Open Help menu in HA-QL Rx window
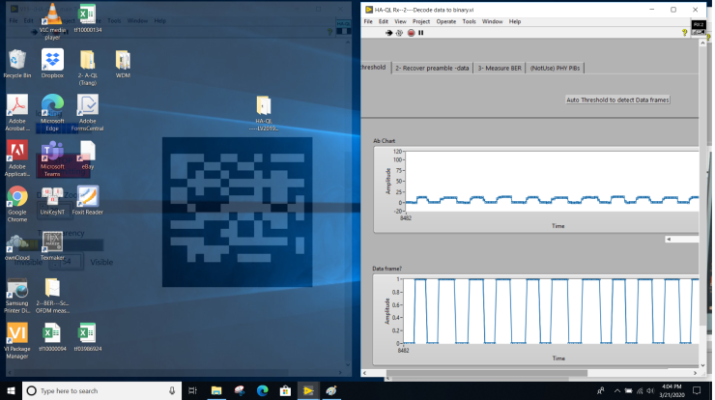Image resolution: width=715 pixels, height=400 pixels. click(515, 21)
